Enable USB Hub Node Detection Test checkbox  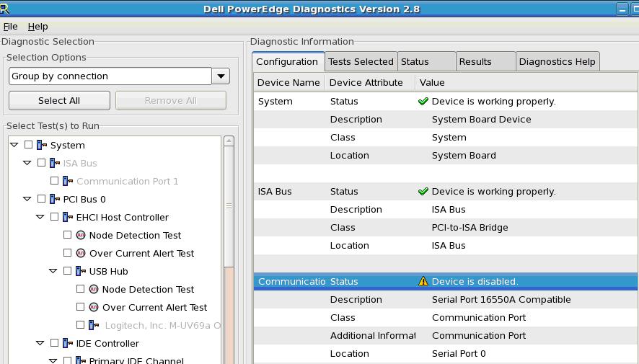point(80,288)
